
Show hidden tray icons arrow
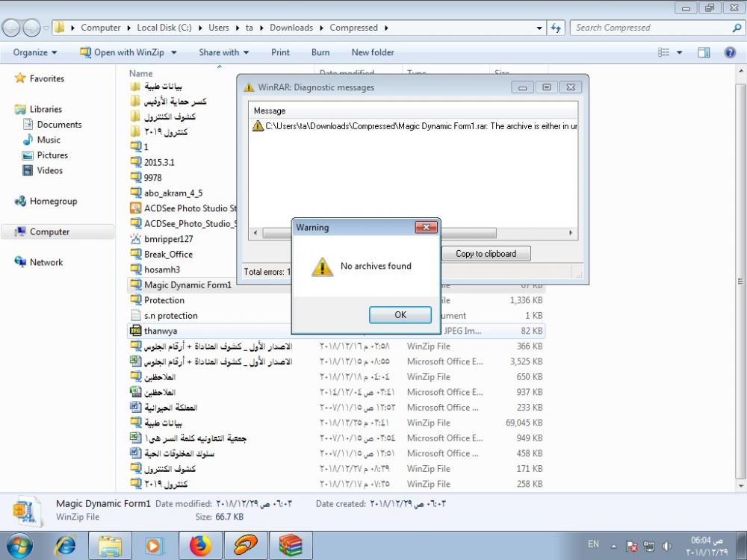click(x=613, y=547)
